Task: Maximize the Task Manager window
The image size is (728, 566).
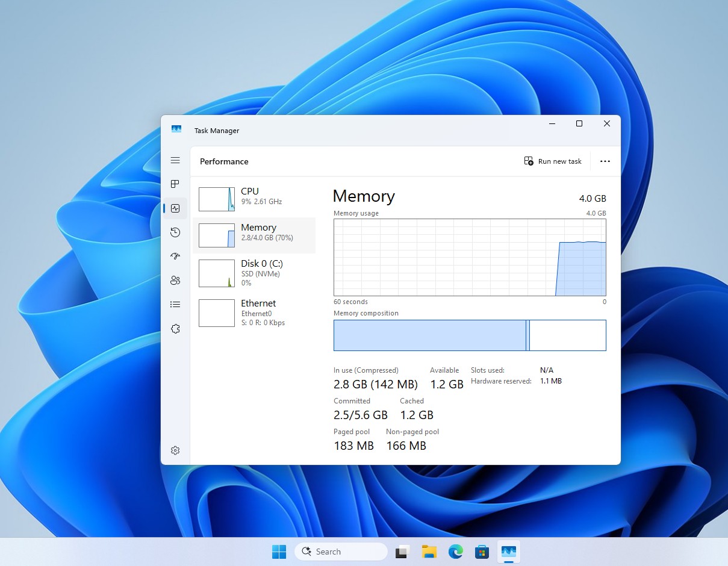Action: point(579,123)
